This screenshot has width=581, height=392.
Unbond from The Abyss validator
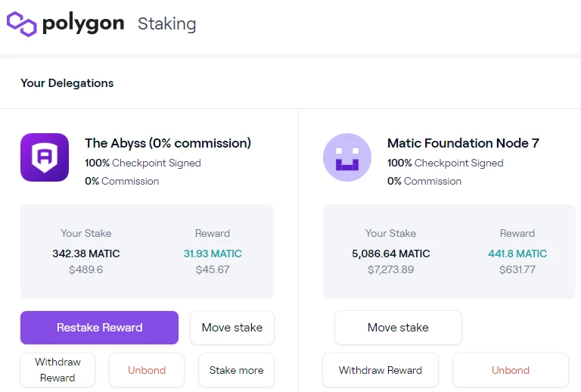147,370
